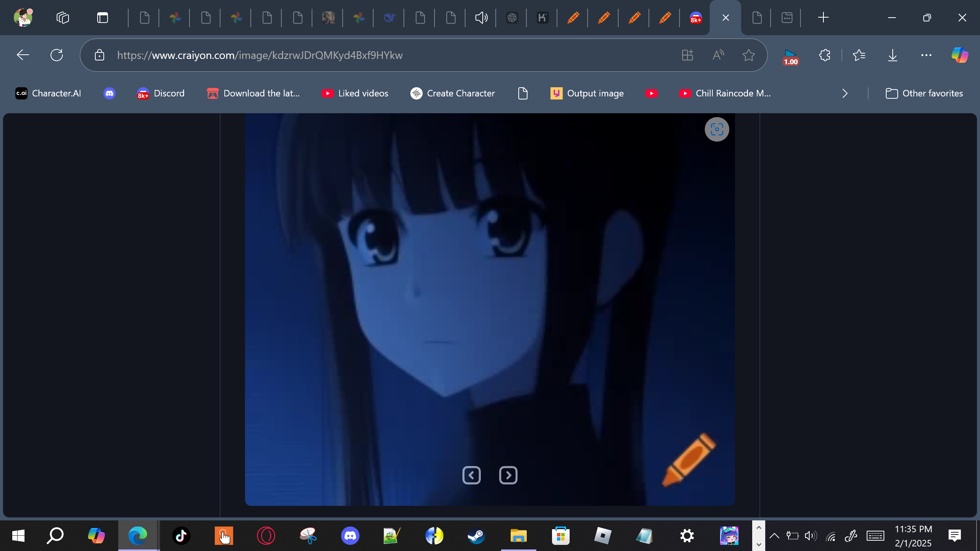Add this page to favorites star
The width and height of the screenshot is (980, 551).
[x=748, y=55]
